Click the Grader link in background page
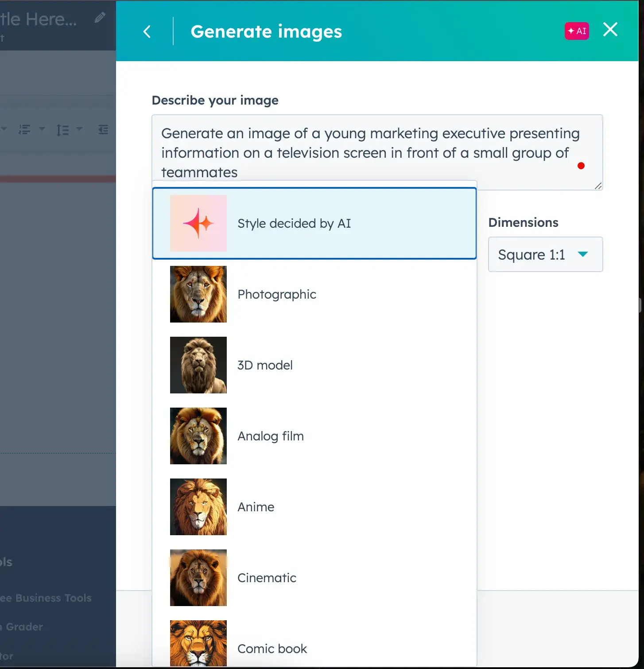Screen dimensions: 644x669 click(x=22, y=626)
